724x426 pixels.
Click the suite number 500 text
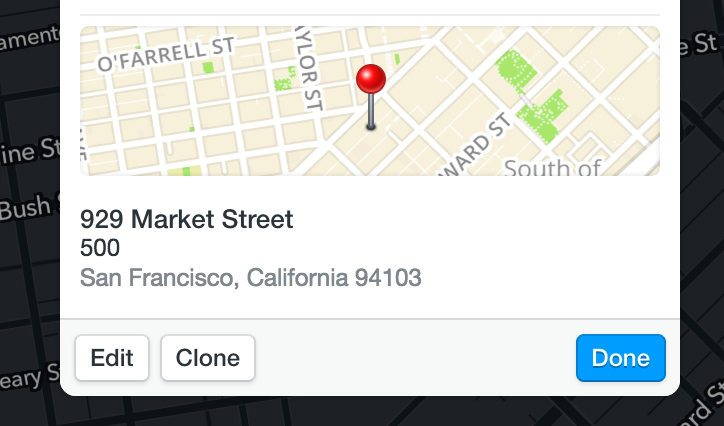pos(100,248)
